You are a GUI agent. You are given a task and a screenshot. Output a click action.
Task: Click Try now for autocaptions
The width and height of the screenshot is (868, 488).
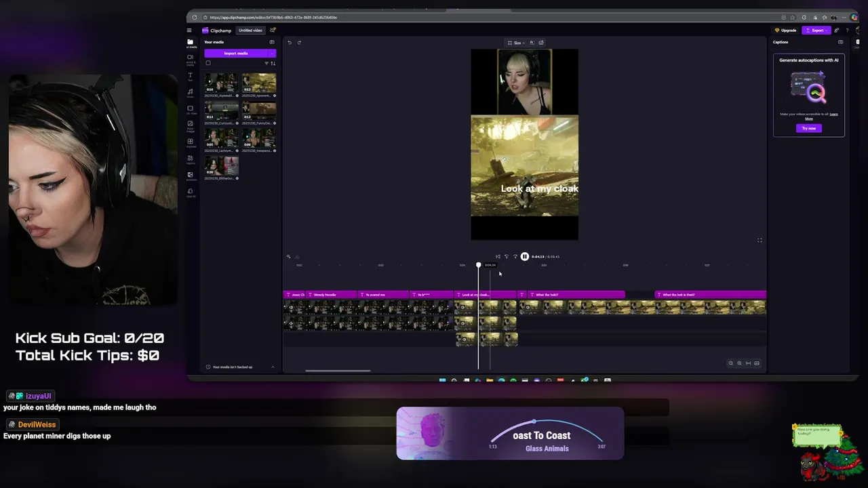pyautogui.click(x=809, y=128)
